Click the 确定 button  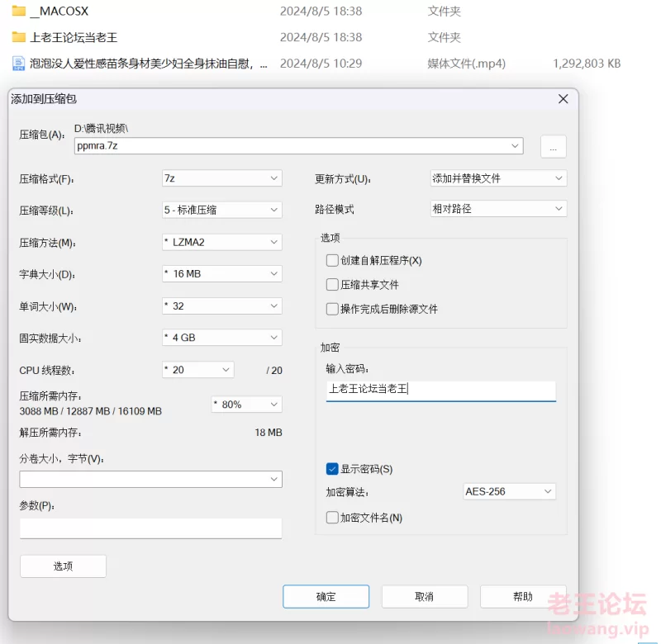(x=326, y=596)
